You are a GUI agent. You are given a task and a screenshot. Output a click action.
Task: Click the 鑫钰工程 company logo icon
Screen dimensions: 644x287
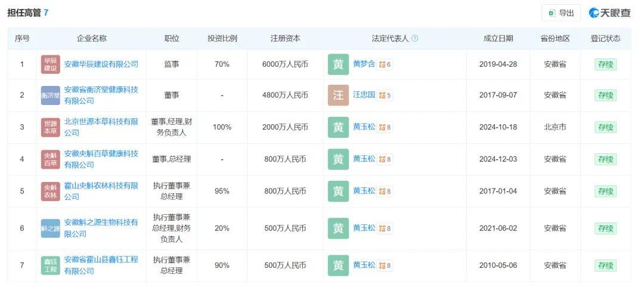50,266
